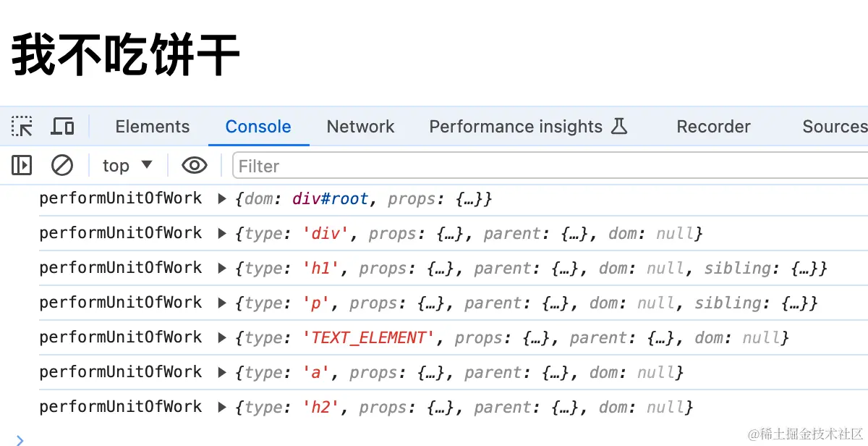868x446 pixels.
Task: Open the Network tab
Action: [360, 127]
